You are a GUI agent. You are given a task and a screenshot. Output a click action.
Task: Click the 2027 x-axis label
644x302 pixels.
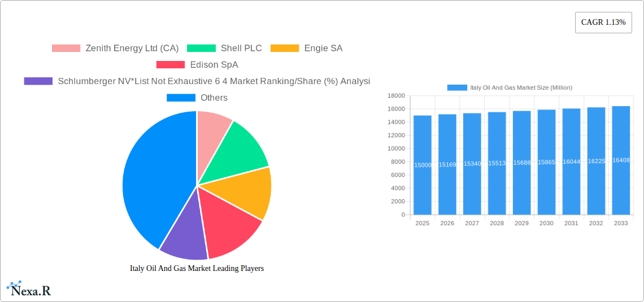(x=472, y=223)
